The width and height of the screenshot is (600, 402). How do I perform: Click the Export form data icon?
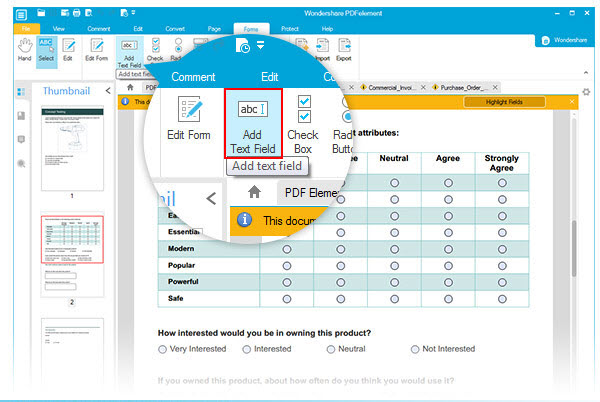click(x=345, y=50)
